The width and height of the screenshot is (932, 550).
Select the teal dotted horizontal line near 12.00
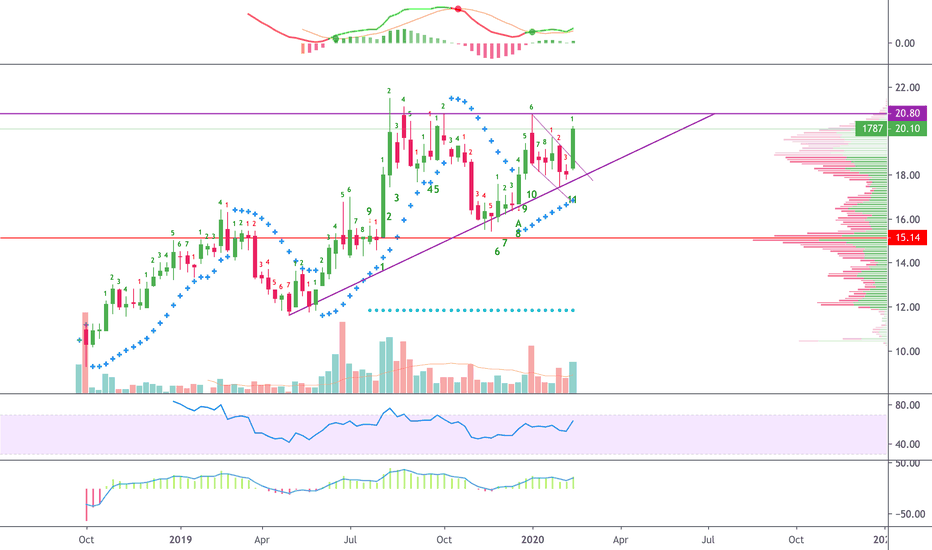tap(471, 310)
